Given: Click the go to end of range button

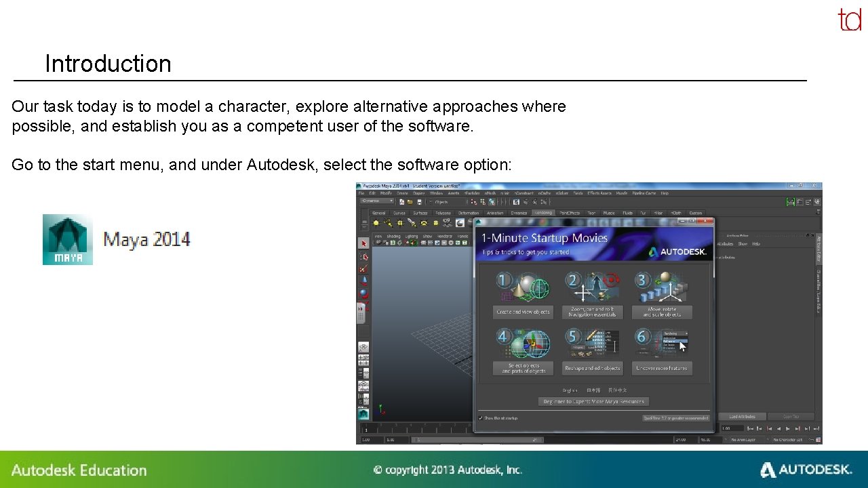Looking at the screenshot, I should tap(816, 428).
